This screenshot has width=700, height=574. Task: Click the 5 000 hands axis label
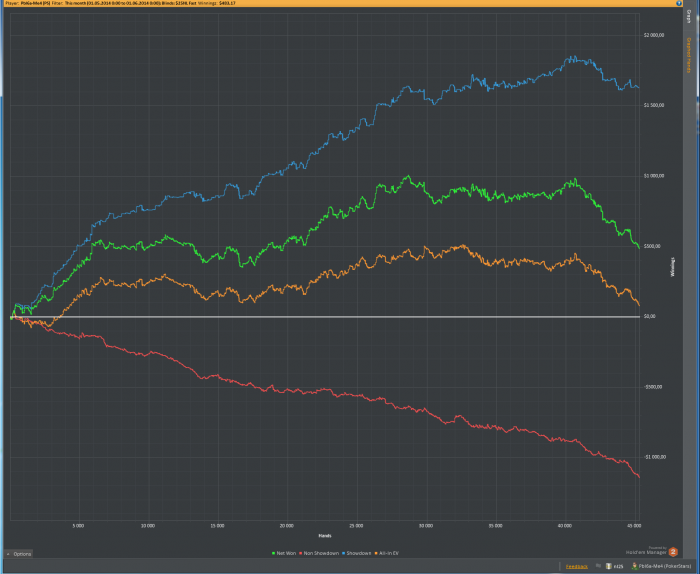(78, 526)
